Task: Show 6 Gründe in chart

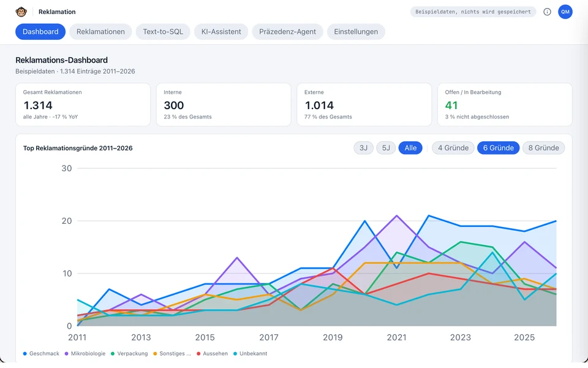Action: point(498,148)
